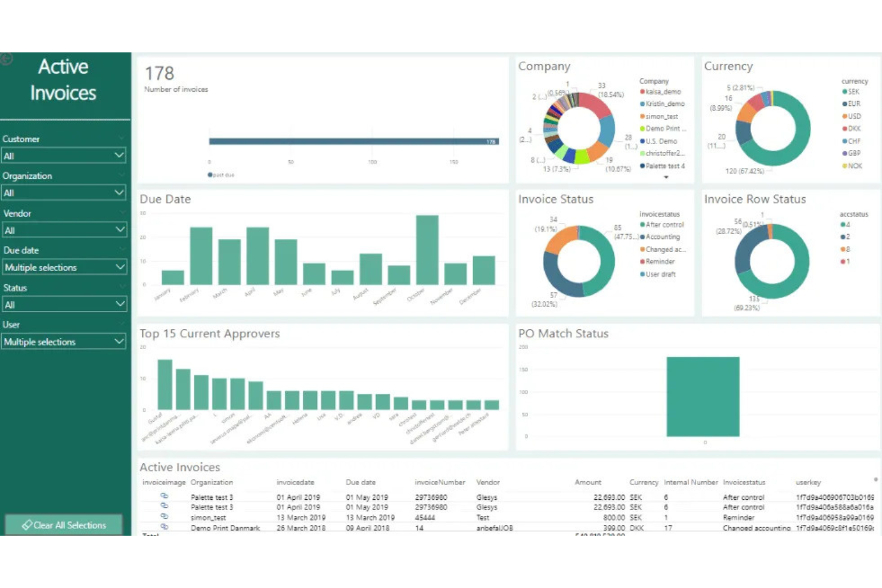882x588 pixels.
Task: Click the large bar in PO Match Status
Action: click(x=703, y=396)
